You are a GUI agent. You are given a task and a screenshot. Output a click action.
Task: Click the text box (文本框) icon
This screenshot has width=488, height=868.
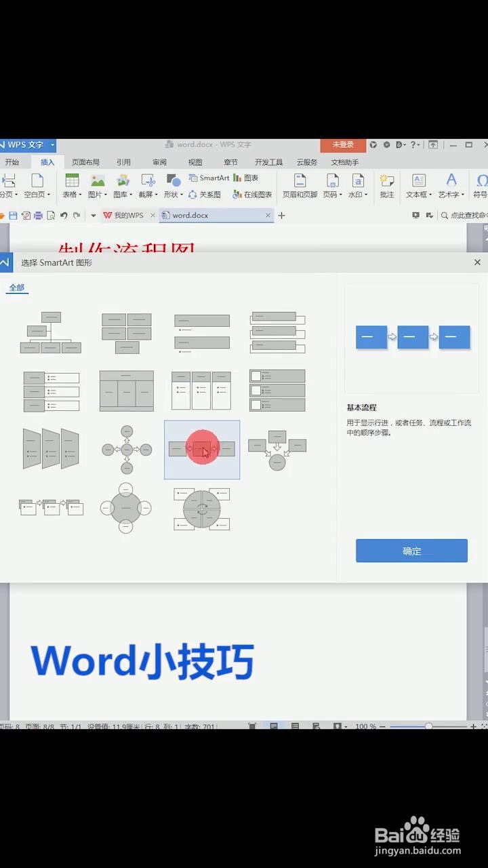tap(419, 180)
